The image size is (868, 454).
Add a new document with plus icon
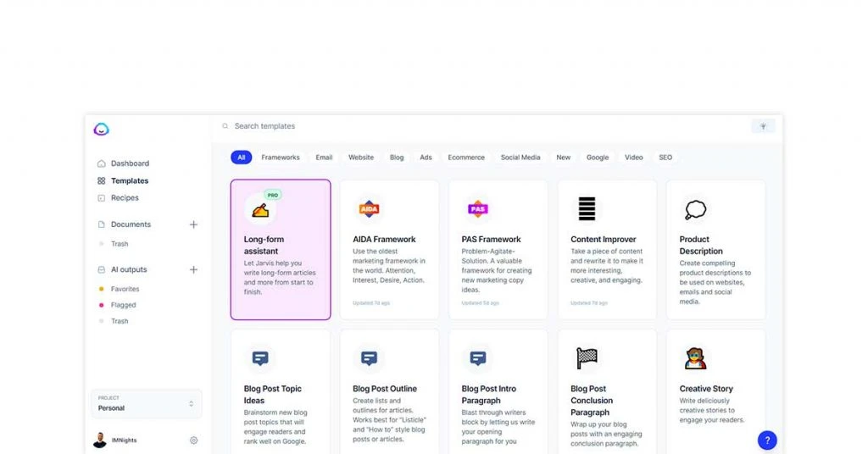[x=193, y=224]
